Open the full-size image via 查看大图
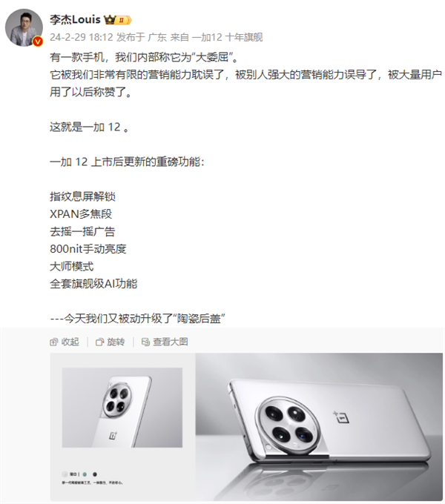The width and height of the screenshot is (445, 504). (x=171, y=342)
